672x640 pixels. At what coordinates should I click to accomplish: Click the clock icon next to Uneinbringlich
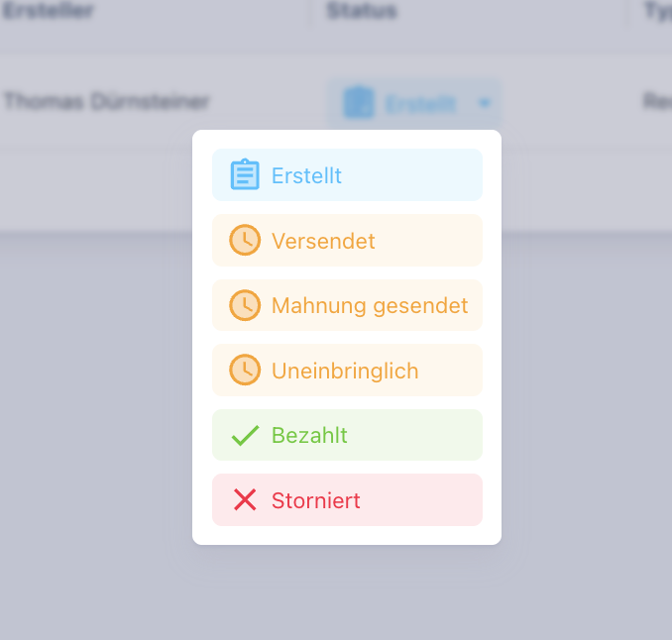click(x=245, y=371)
